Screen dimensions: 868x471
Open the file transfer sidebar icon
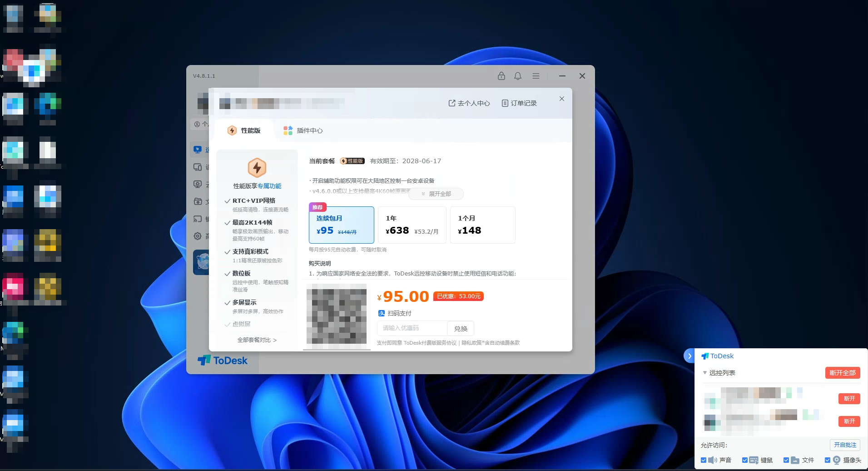click(x=198, y=201)
